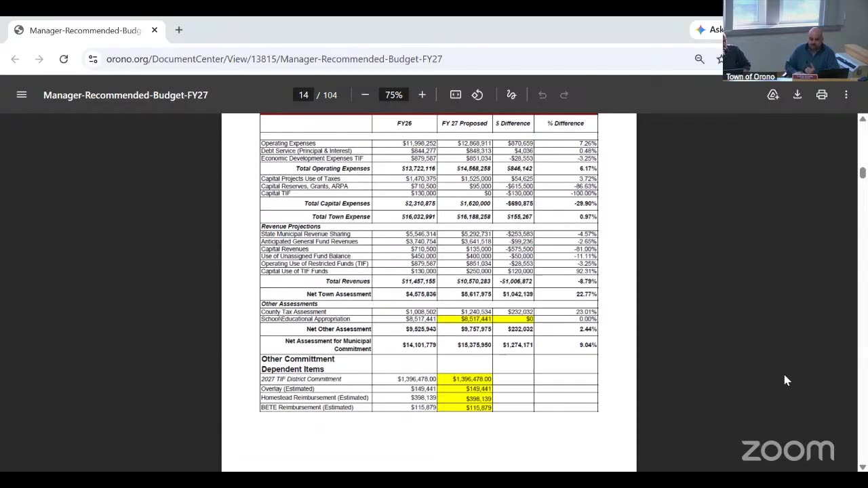Save PDF to Google Drive icon
Viewport: 868px width, 488px height.
click(773, 95)
